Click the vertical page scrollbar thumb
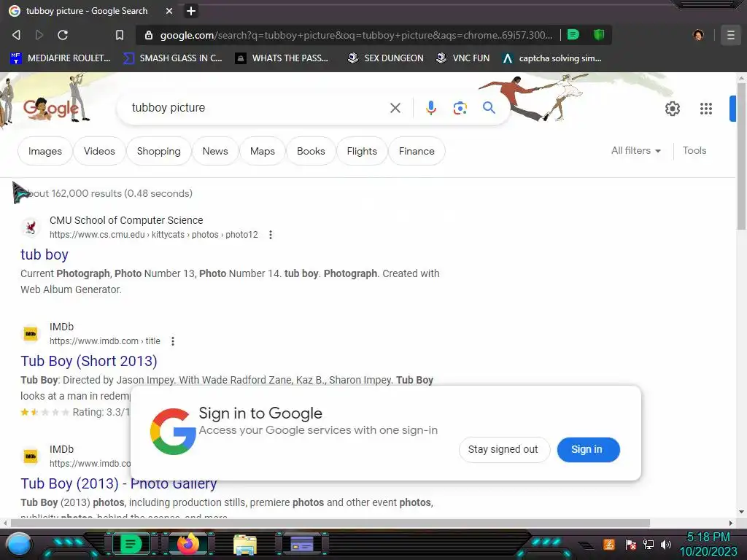Image resolution: width=747 pixels, height=560 pixels. (x=741, y=157)
